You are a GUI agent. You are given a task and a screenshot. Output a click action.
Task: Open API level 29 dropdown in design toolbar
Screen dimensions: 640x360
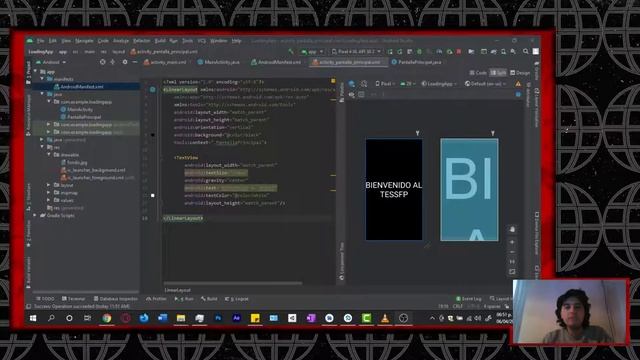tap(408, 84)
